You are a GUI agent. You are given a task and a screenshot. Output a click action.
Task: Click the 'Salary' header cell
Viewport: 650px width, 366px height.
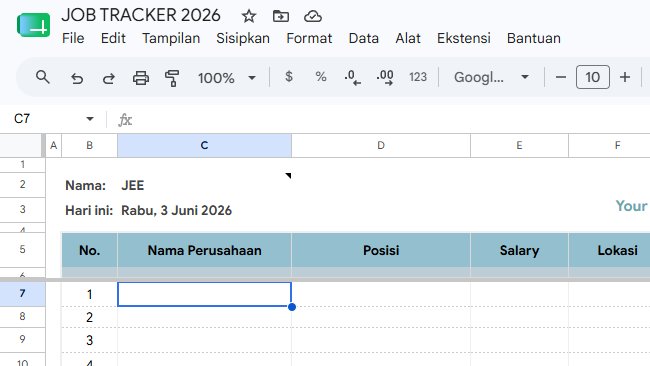coord(519,250)
